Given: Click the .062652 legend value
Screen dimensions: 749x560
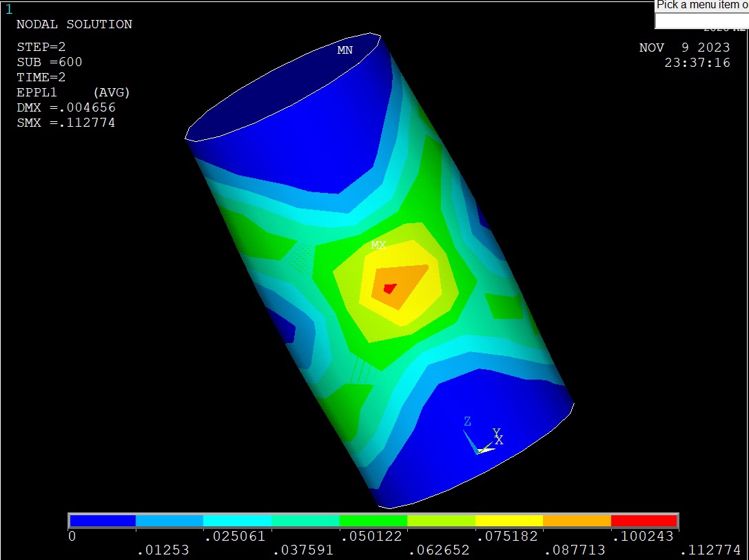Looking at the screenshot, I should tap(439, 550).
